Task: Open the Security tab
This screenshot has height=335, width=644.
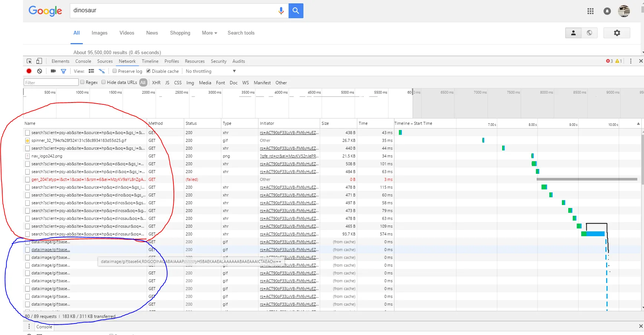Action: point(219,61)
